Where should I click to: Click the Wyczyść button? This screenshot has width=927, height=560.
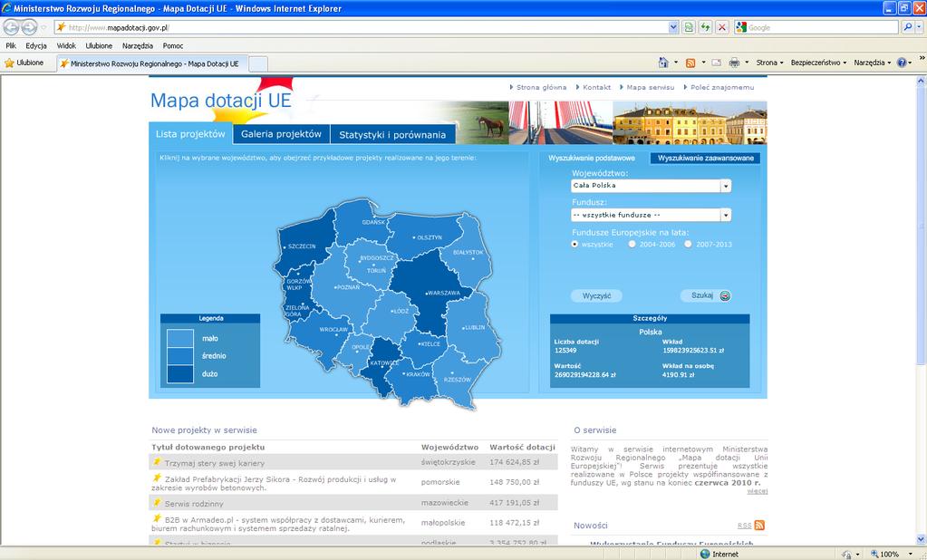tap(596, 295)
